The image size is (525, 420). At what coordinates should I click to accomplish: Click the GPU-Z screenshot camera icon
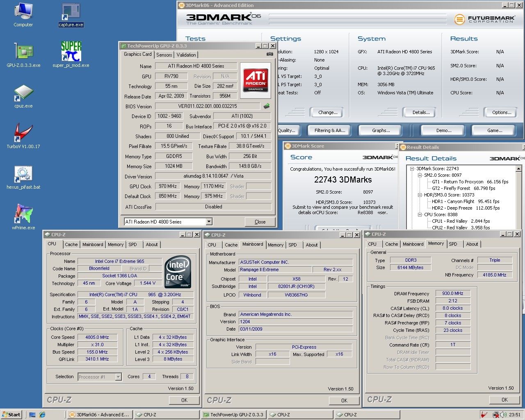(x=269, y=54)
